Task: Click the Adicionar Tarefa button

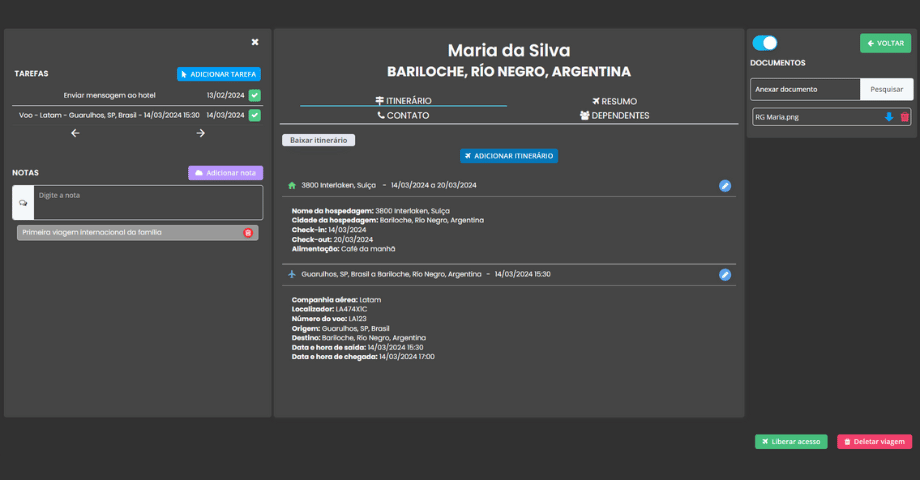Action: click(x=219, y=74)
